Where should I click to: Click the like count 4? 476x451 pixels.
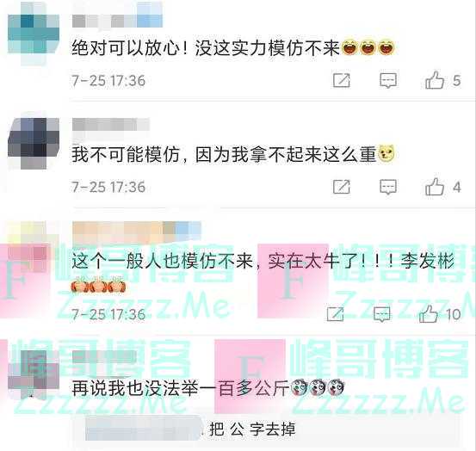click(x=456, y=187)
